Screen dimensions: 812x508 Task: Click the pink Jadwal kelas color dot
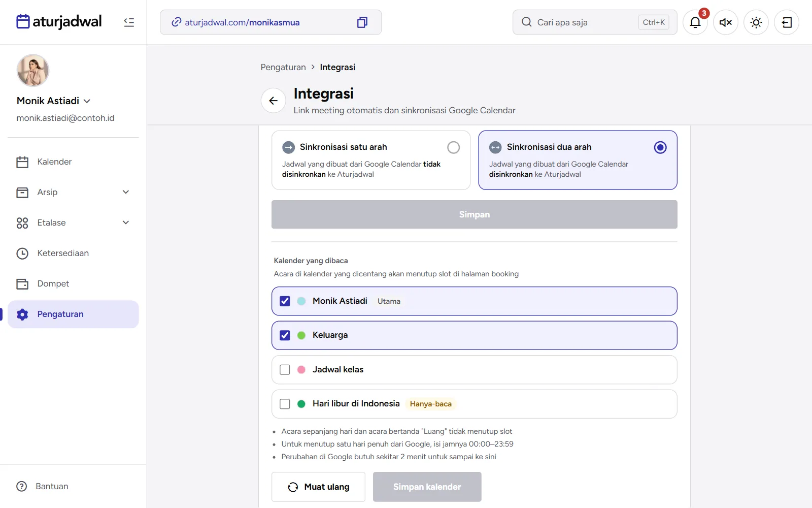[301, 370]
